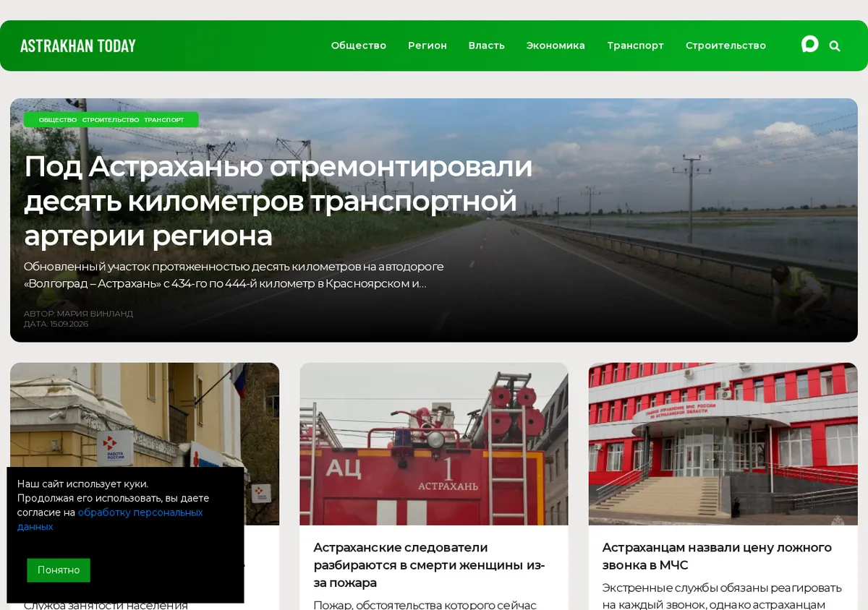868x610 pixels.
Task: Read article about false MChS call price
Action: point(717,557)
